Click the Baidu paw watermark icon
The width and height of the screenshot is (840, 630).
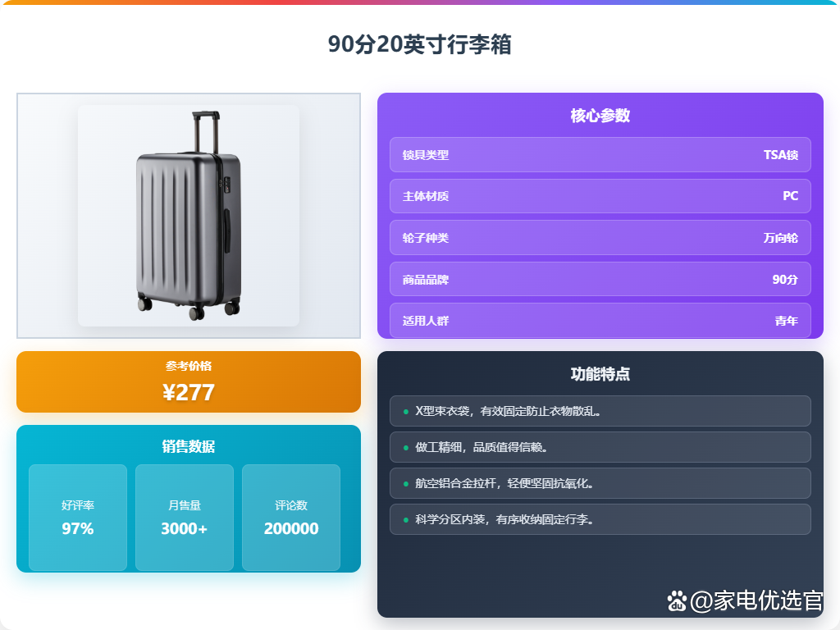(677, 601)
